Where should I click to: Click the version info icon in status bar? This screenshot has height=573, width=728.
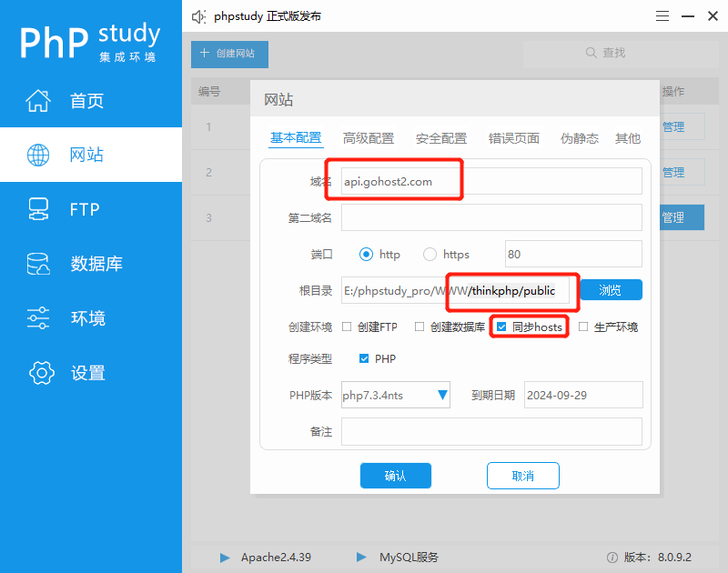point(612,558)
